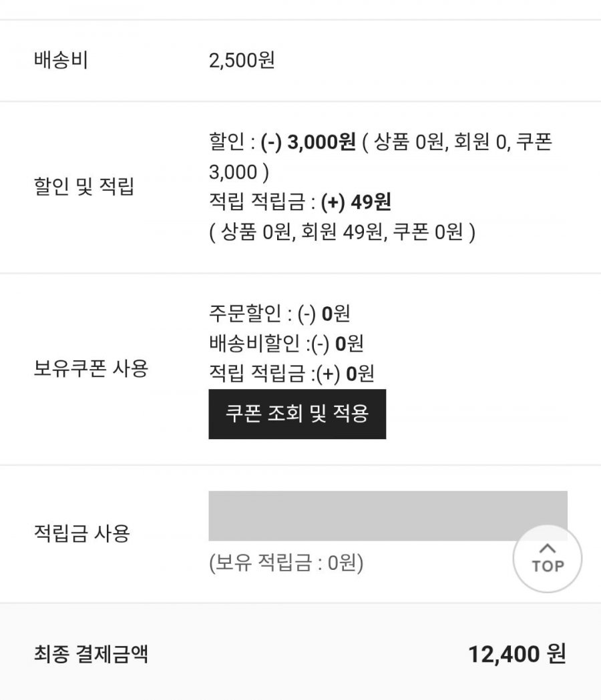Tap 쿠폰 0원 in the reward breakdown
The image size is (601, 700).
pyautogui.click(x=427, y=232)
